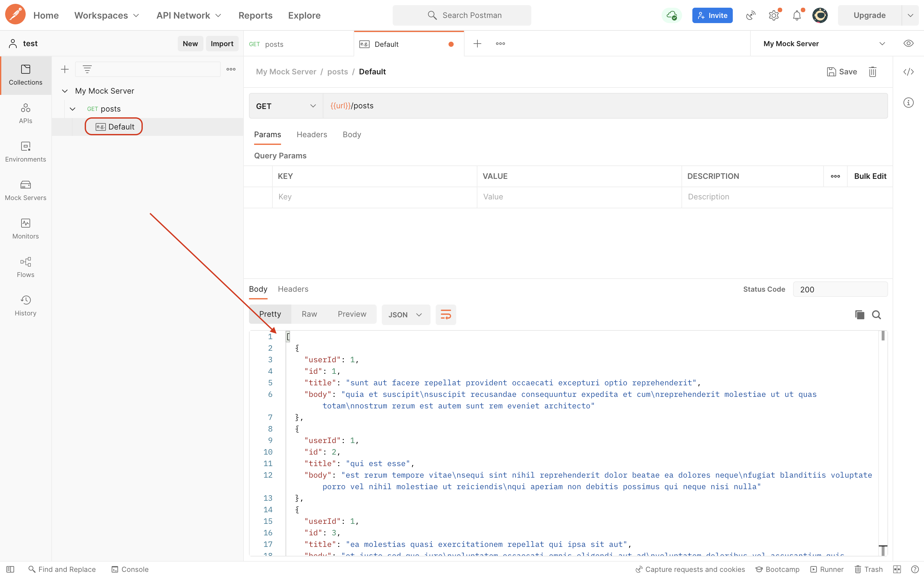The height and width of the screenshot is (577, 924).
Task: Copy the response body to clipboard
Action: (x=860, y=314)
